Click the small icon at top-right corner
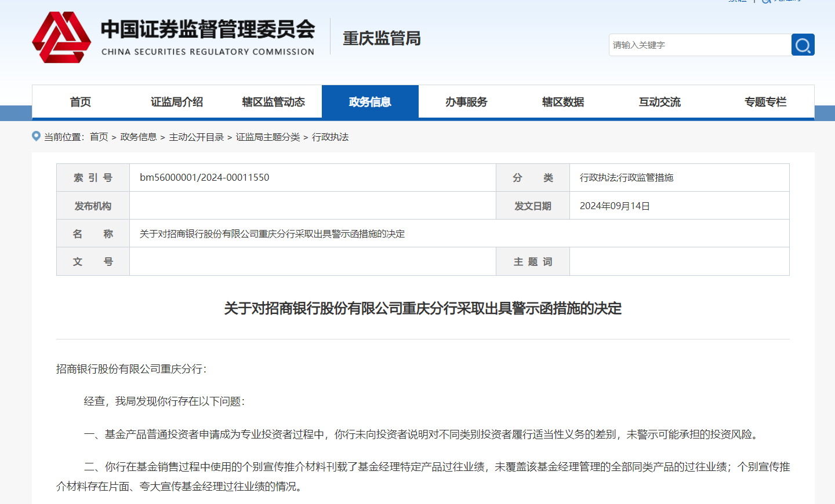Image resolution: width=835 pixels, height=504 pixels. pos(765,2)
